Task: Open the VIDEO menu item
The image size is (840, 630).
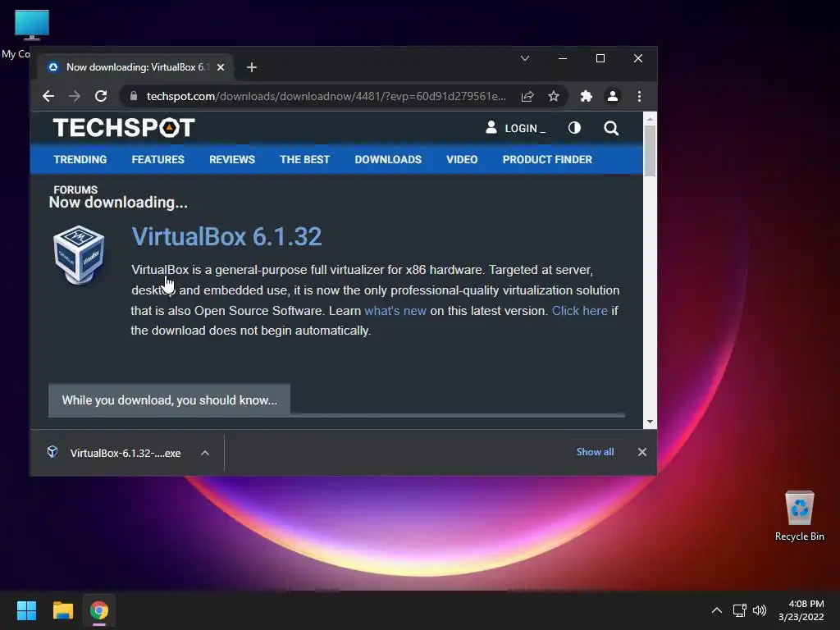Action: 462,160
